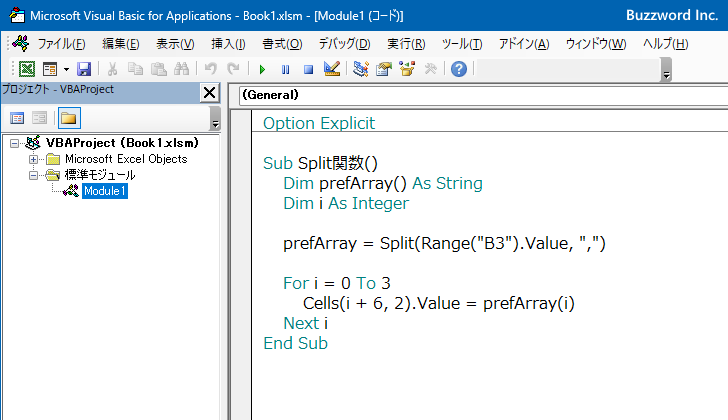This screenshot has height=420, width=728.
Task: Expand the Microsoft Excel Objects folder
Action: click(33, 160)
